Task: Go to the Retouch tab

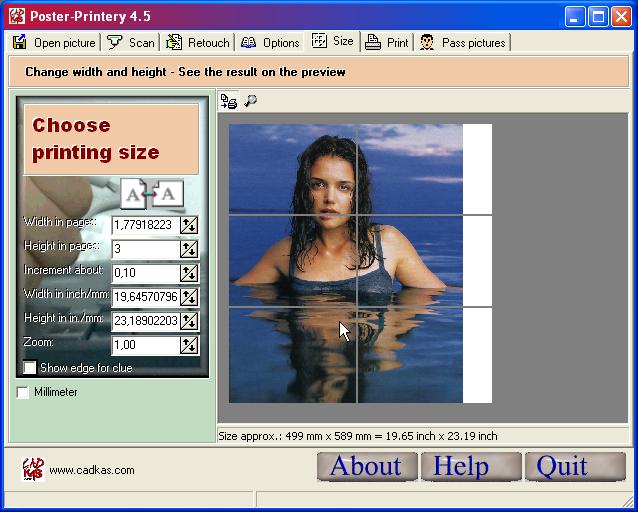Action: coord(198,42)
